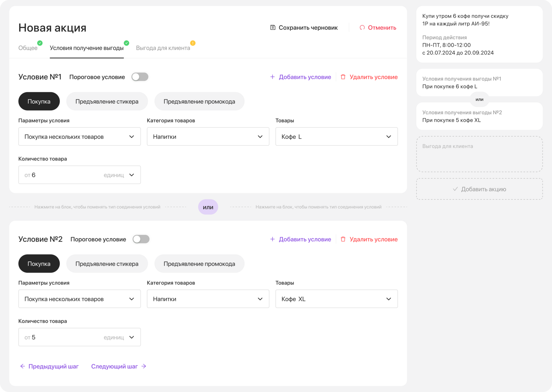
Task: Select Предъявление стикера in Условие №1
Action: point(107,101)
